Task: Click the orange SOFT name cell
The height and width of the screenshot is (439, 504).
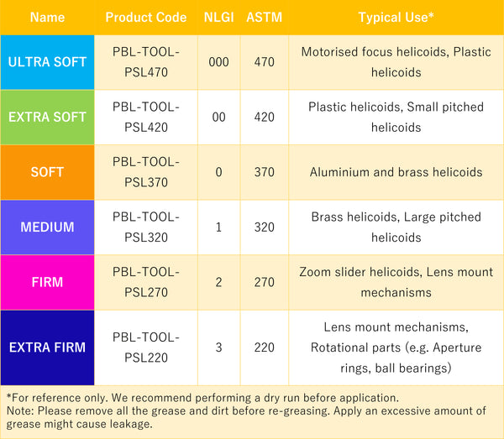Action: pos(47,172)
